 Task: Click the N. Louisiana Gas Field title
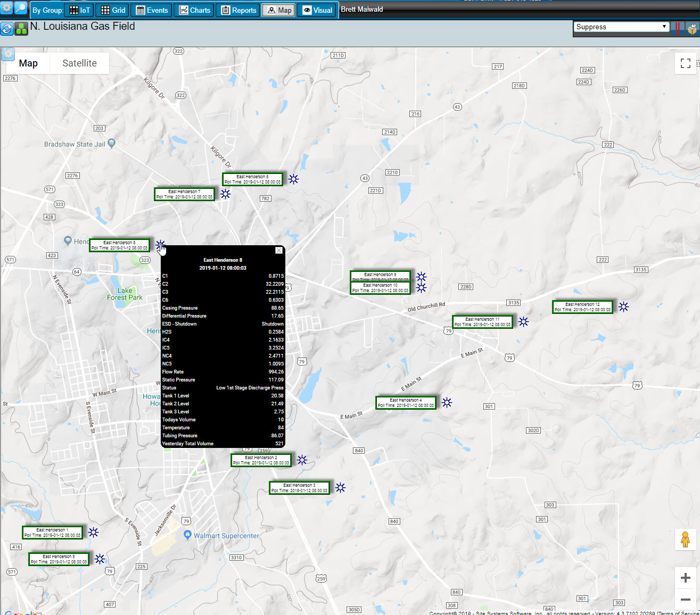pyautogui.click(x=83, y=26)
